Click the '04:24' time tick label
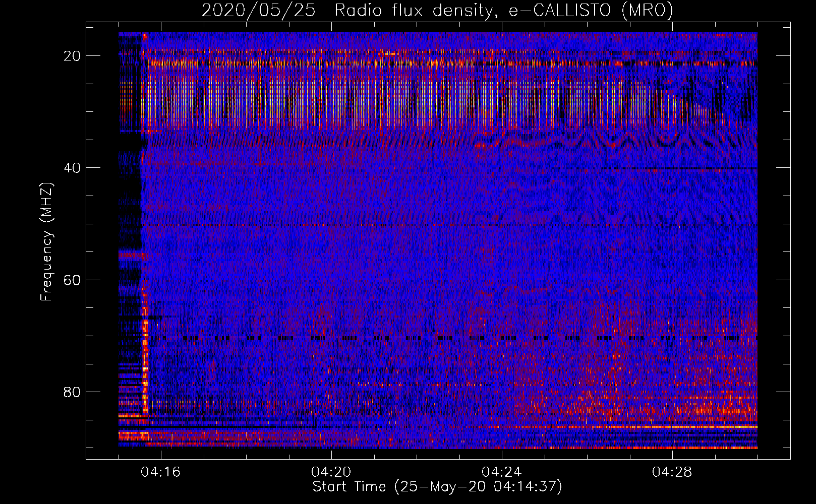The height and width of the screenshot is (504, 816). coord(502,472)
